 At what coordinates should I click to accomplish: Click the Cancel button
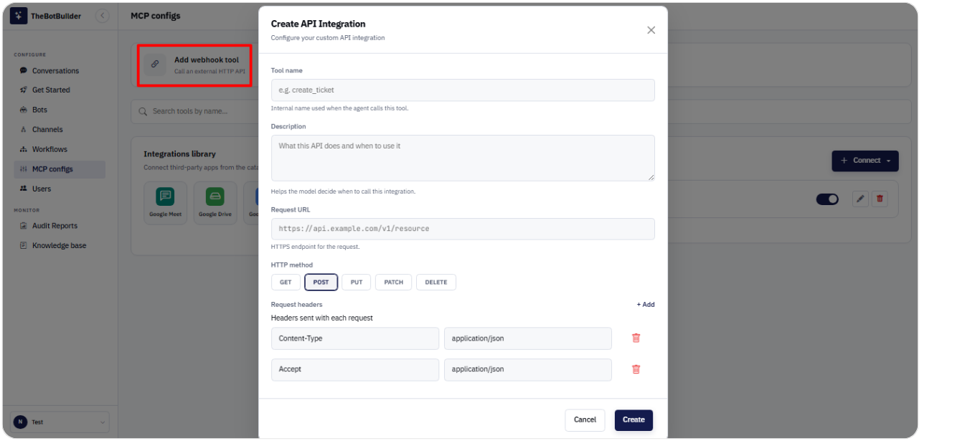(585, 419)
